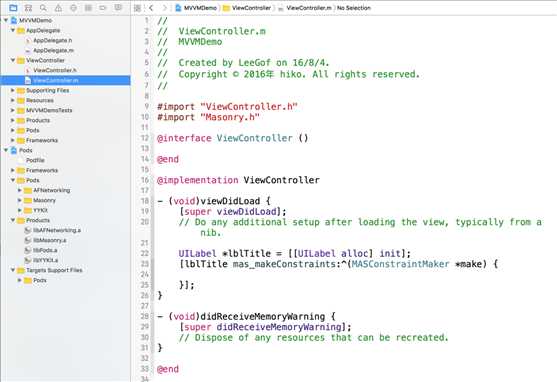Screen dimensions: 557x382
Task: Click the #import "ViewController.h" line
Action: click(x=227, y=107)
